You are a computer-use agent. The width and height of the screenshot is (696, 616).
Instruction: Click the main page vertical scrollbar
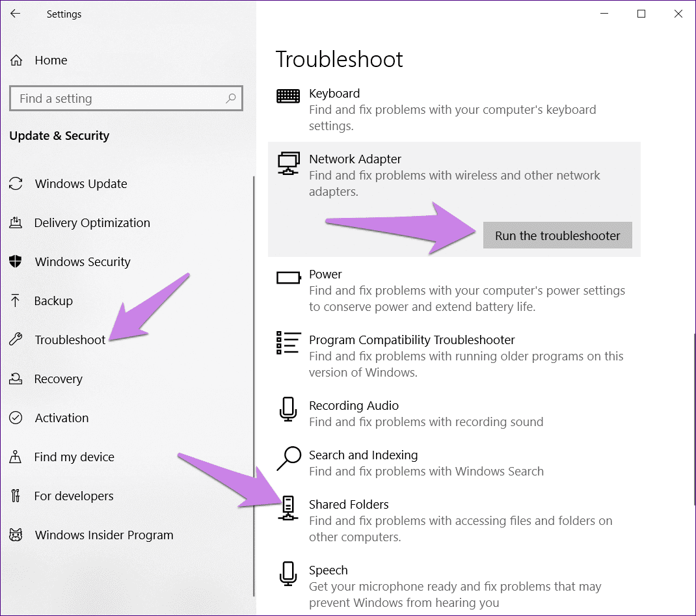pos(694,420)
